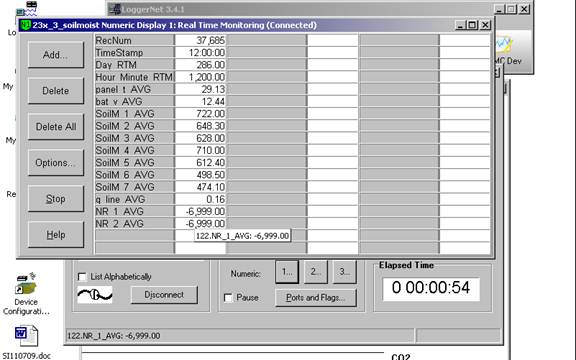Click the Delete button
The height and width of the screenshot is (360, 576).
(56, 91)
